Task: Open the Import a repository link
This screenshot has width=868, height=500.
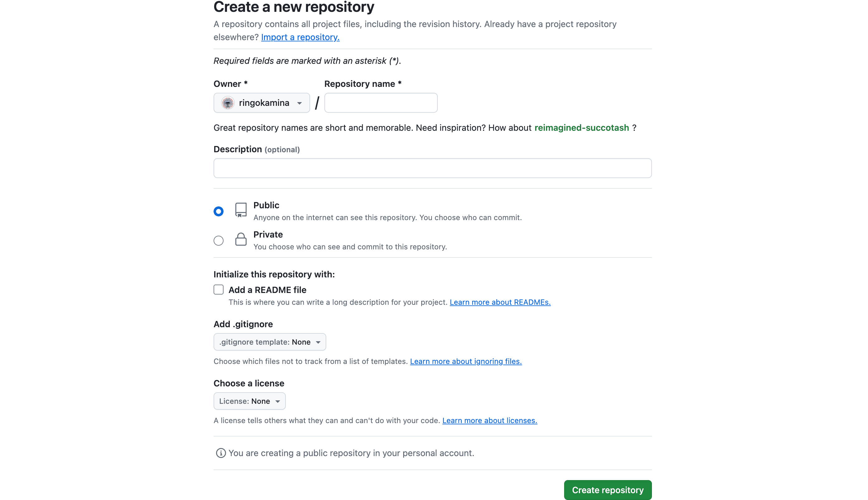Action: click(x=300, y=37)
